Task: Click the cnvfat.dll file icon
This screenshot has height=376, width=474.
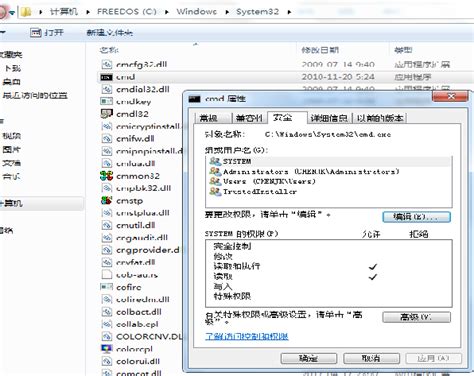Action: (106, 262)
